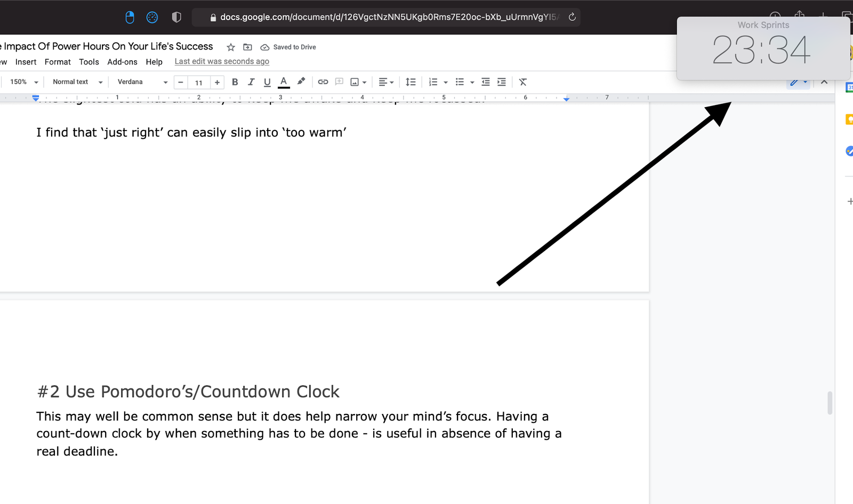Click the Saved to Drive cloud icon
853x504 pixels.
pos(264,47)
